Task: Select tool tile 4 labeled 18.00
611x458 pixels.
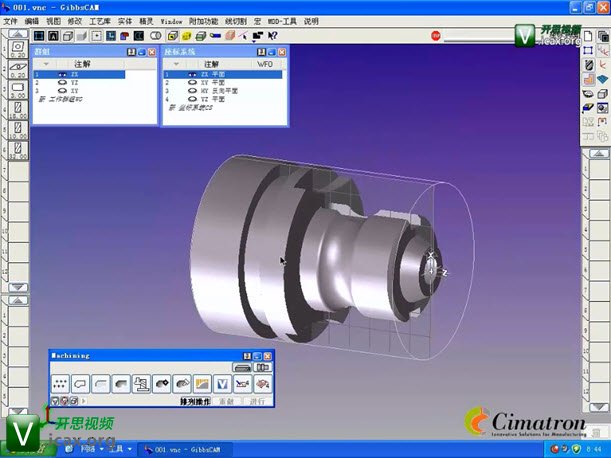Action: pyautogui.click(x=18, y=109)
